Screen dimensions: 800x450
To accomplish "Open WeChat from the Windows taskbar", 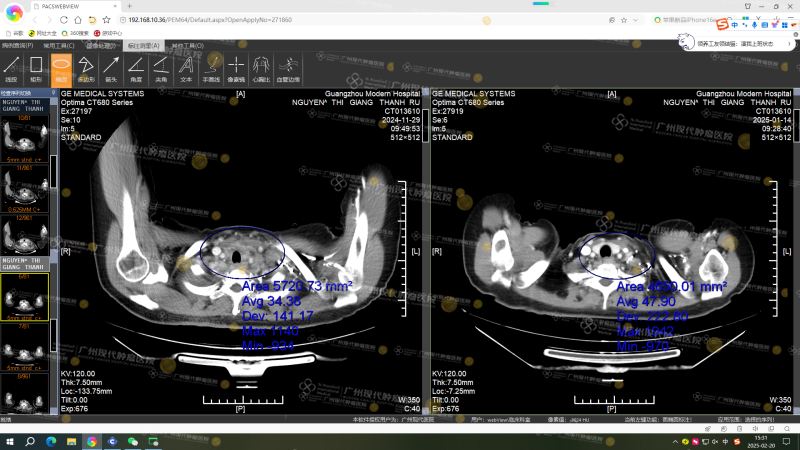I will click(132, 441).
